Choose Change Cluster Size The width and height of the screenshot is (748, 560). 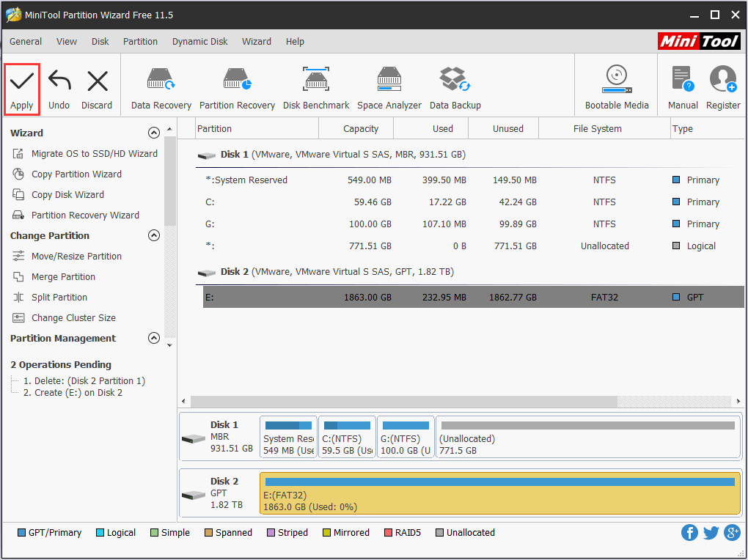pyautogui.click(x=64, y=317)
